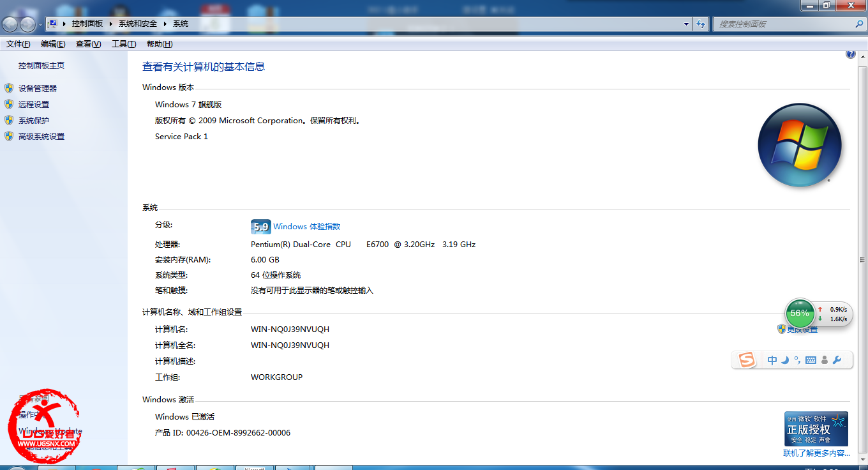This screenshot has width=868, height=470.
Task: Open the 编辑(E) menu
Action: click(x=53, y=44)
